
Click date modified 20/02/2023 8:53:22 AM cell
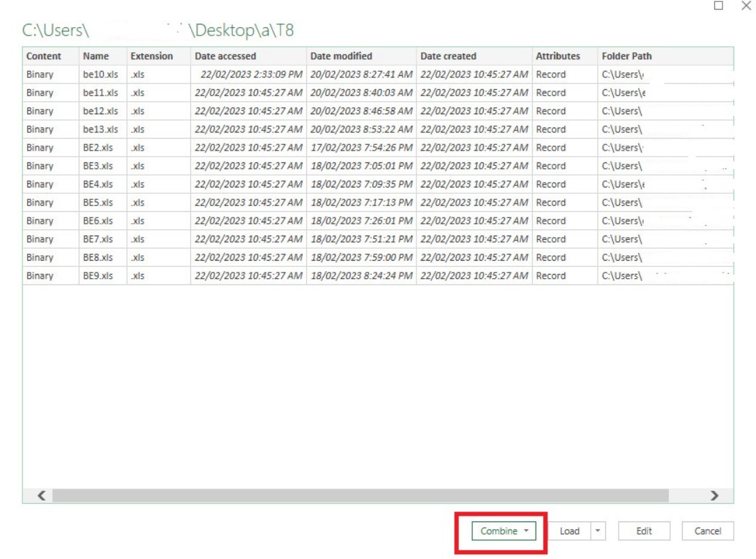click(361, 129)
